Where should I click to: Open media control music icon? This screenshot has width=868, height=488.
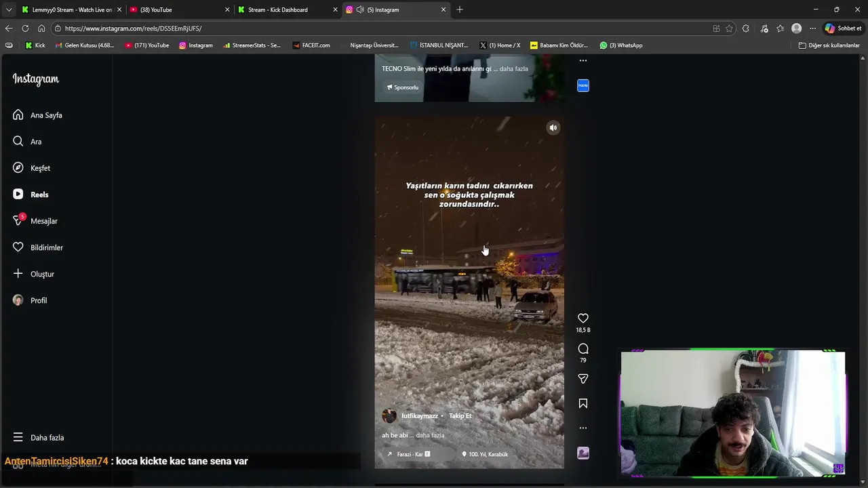click(x=764, y=28)
